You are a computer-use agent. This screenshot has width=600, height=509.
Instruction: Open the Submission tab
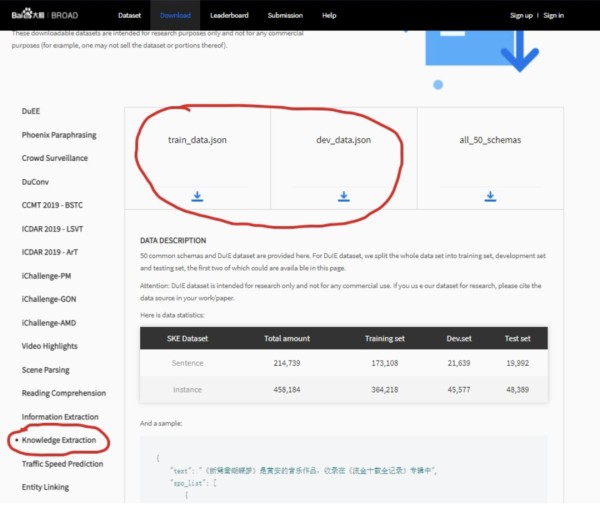point(286,16)
